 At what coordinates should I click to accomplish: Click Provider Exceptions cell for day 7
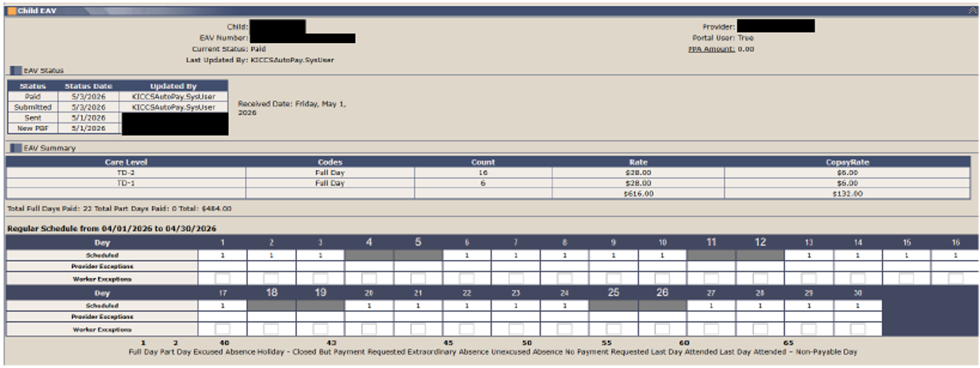516,267
